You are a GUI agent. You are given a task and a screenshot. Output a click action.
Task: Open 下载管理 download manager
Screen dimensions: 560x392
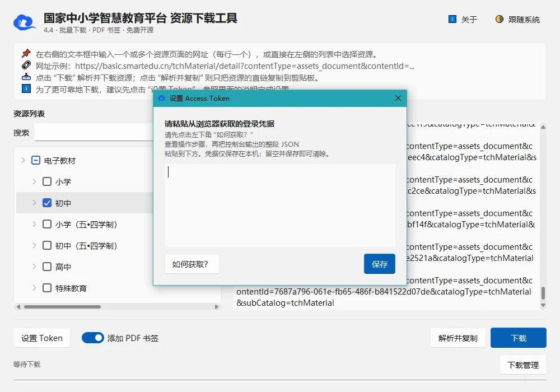(x=523, y=365)
